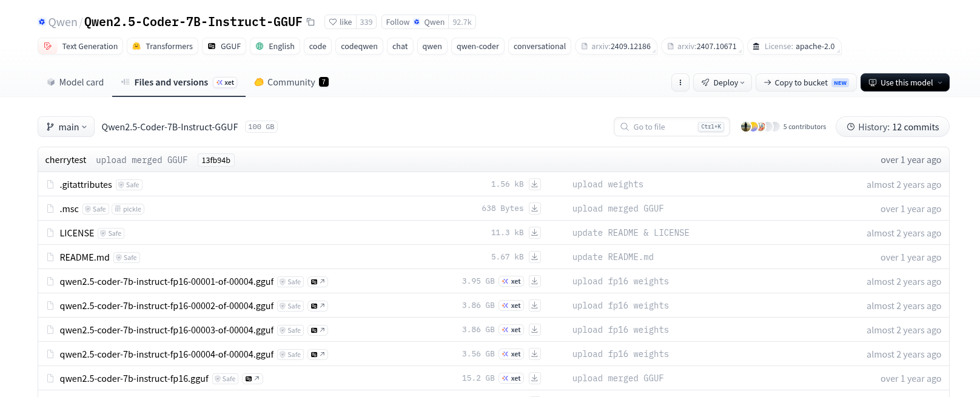980x397 pixels.
Task: Open the three-dot more options menu
Action: [680, 82]
